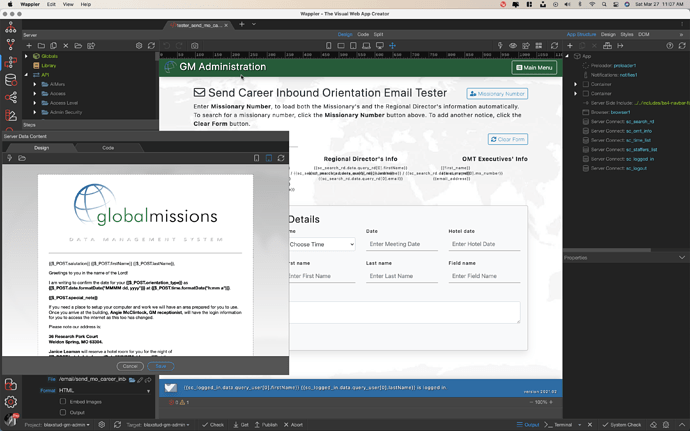Switch to Split view tab

(378, 34)
